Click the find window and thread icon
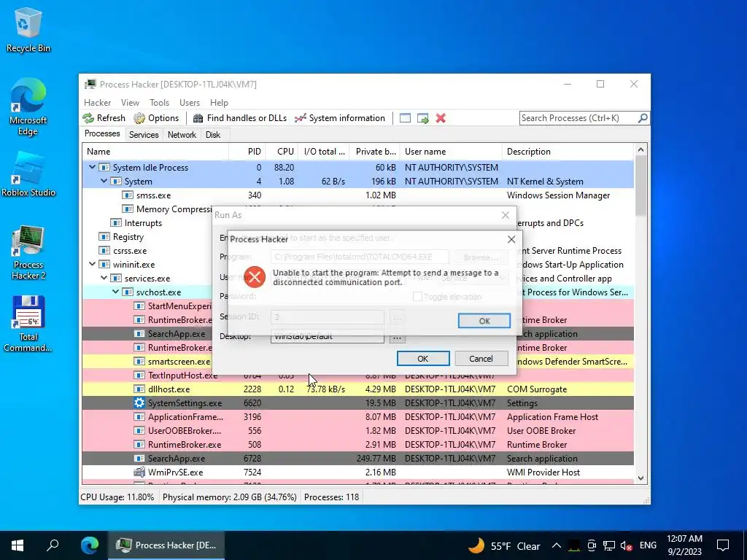The height and width of the screenshot is (560, 747). point(422,118)
